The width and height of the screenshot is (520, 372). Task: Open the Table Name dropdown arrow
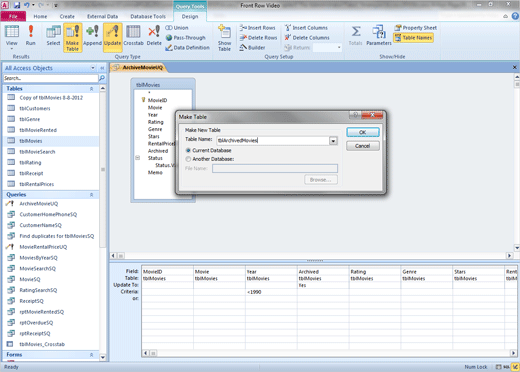click(333, 141)
